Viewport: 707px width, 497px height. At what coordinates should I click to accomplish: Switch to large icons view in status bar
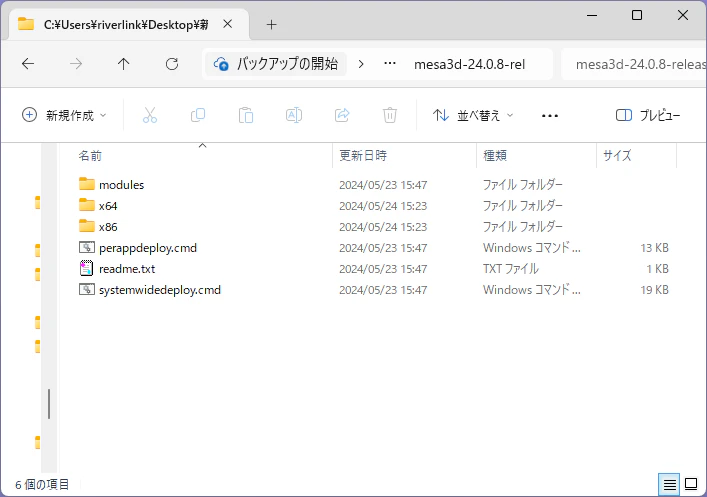click(x=691, y=485)
